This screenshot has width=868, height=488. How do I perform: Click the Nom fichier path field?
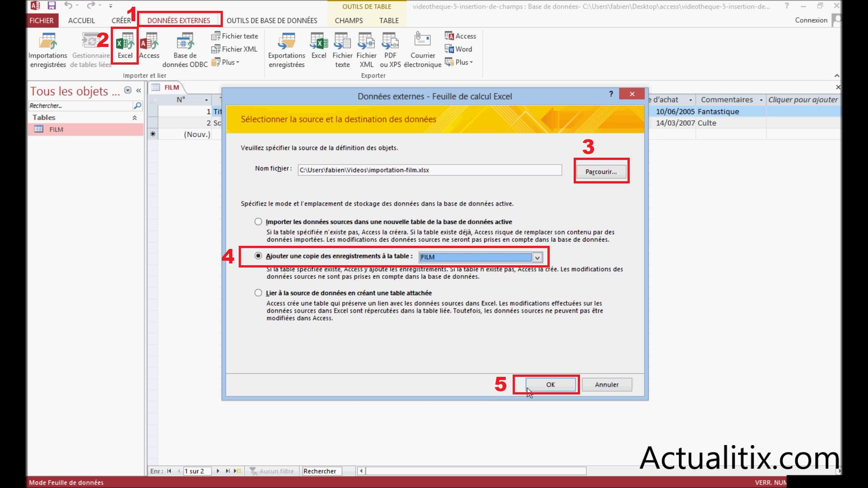(429, 170)
